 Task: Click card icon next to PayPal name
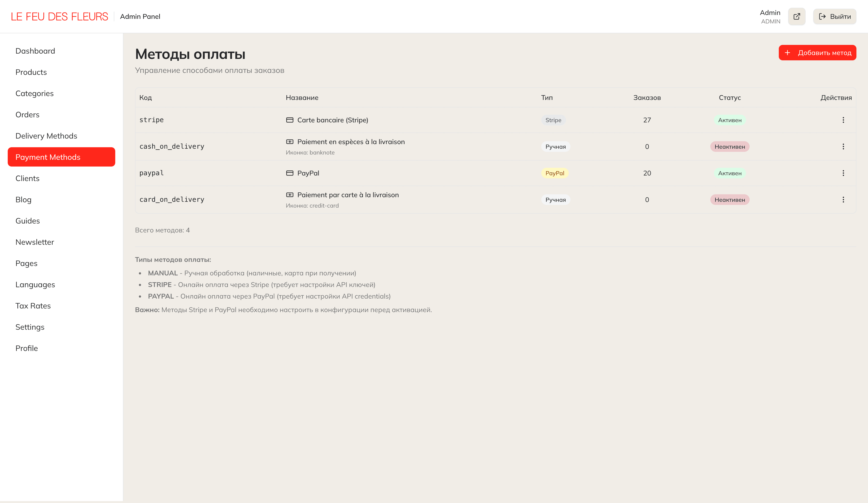point(290,173)
